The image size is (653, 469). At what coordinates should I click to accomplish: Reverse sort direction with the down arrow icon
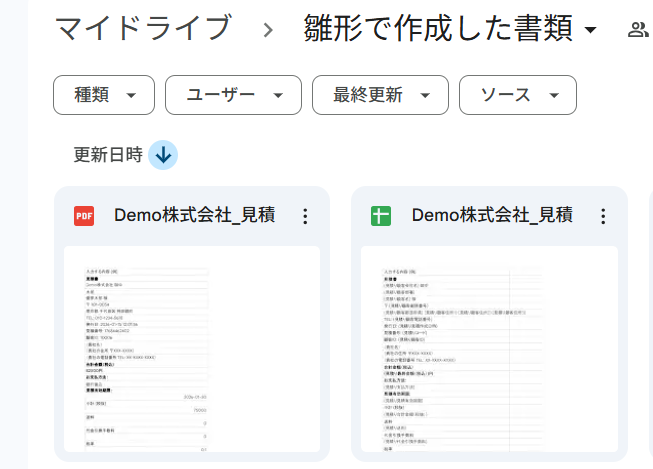[x=163, y=155]
